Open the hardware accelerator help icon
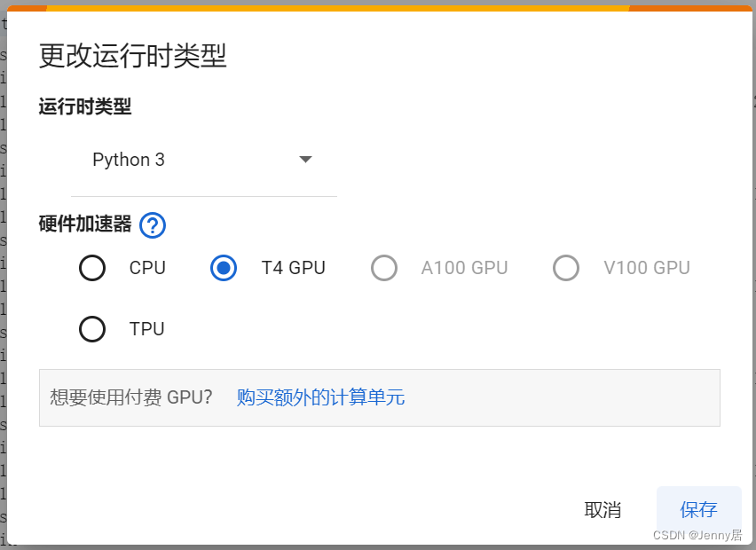 153,225
